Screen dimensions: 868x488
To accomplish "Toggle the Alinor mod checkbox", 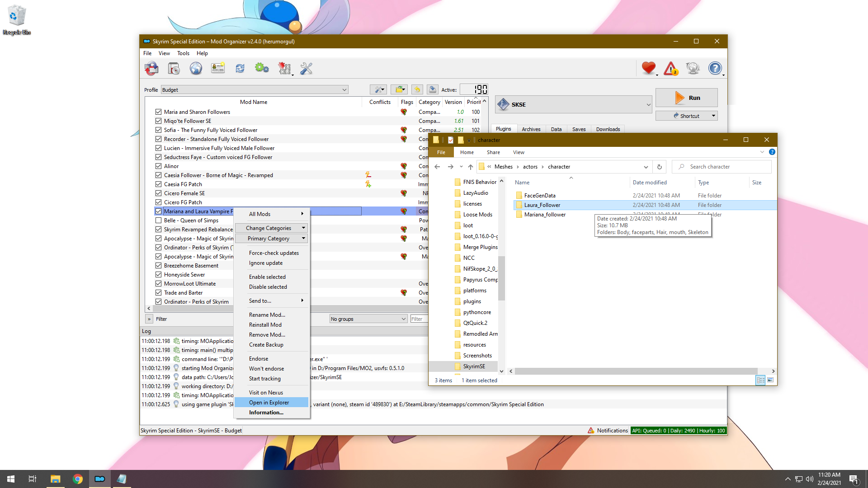I will [158, 166].
